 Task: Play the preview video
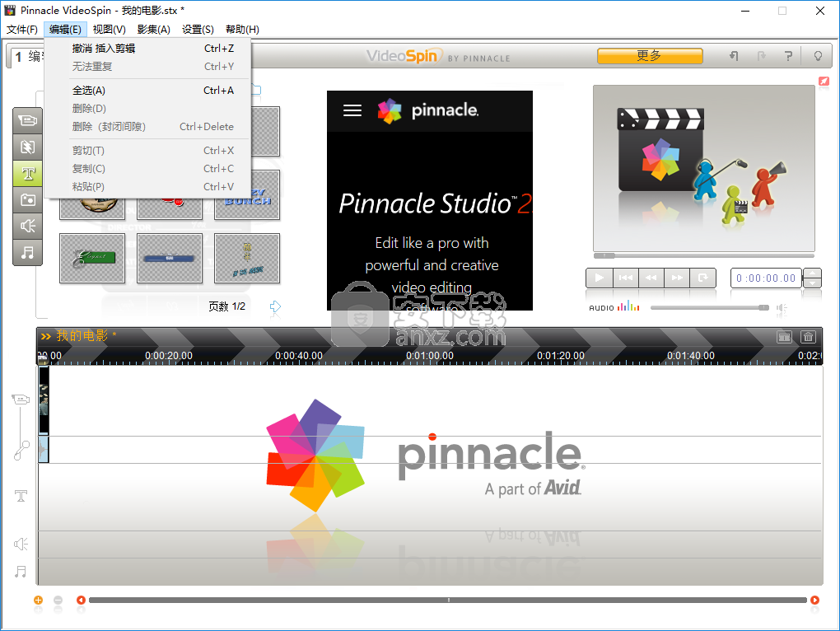coord(599,278)
